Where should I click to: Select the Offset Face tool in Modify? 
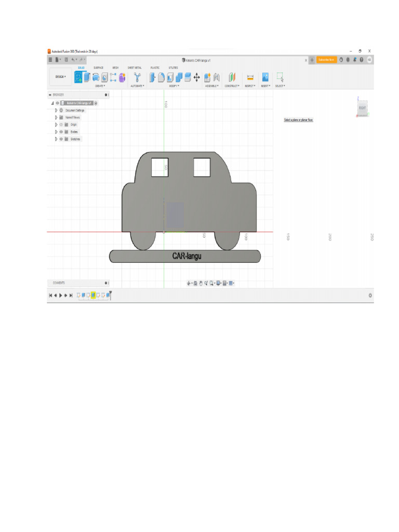188,77
